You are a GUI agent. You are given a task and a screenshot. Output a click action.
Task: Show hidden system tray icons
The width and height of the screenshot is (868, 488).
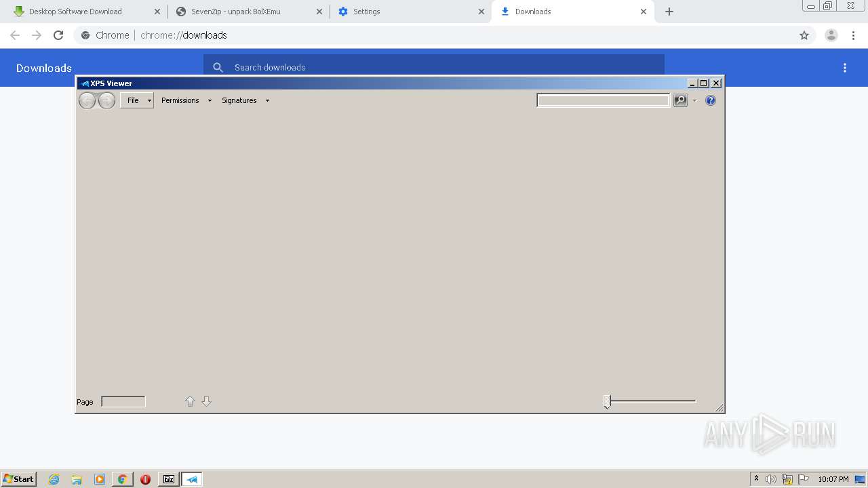click(756, 479)
